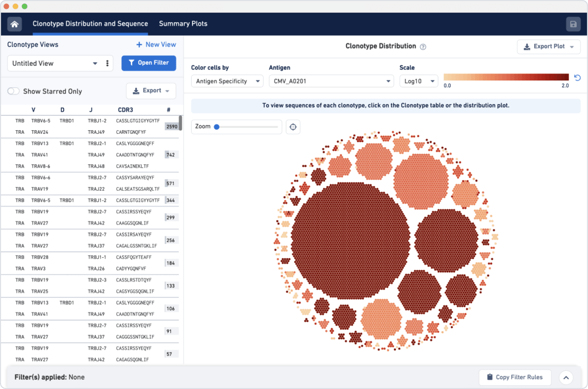This screenshot has height=389, width=588.
Task: Open the Untitled View dropdown
Action: [x=55, y=63]
